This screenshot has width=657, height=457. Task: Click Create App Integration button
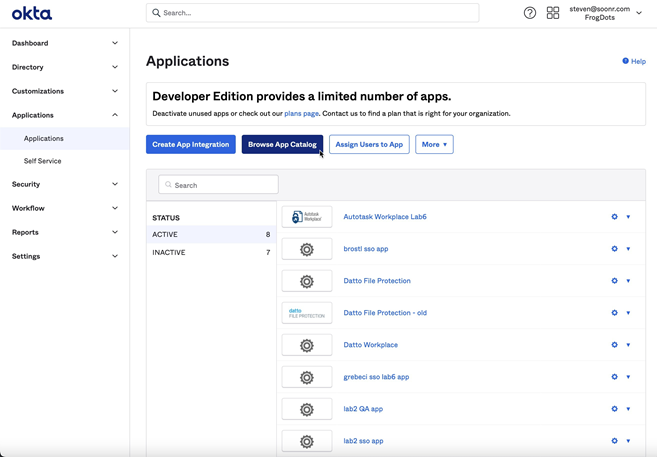(x=191, y=144)
